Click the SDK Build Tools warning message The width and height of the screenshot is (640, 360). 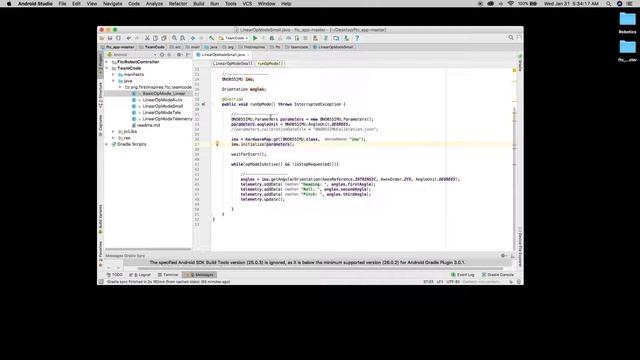307,262
